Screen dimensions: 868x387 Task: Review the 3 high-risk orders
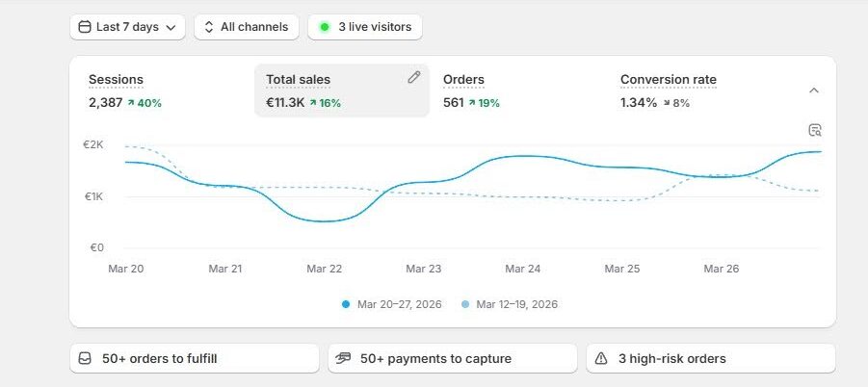click(710, 359)
